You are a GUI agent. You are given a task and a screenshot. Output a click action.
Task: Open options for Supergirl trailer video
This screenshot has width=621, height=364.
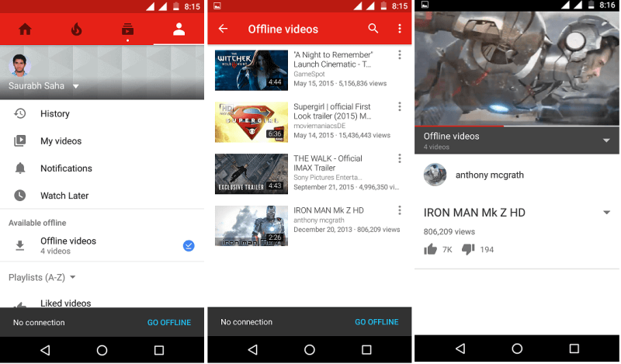click(x=400, y=106)
